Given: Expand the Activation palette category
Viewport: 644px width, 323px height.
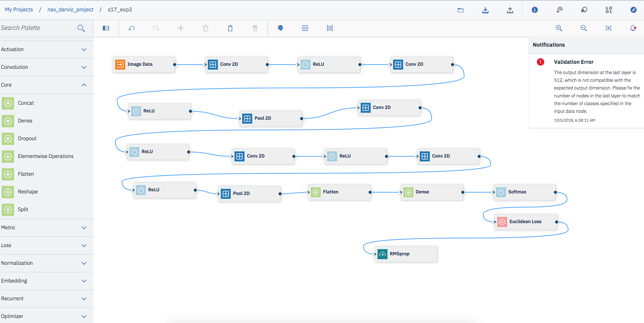Looking at the screenshot, I should tap(47, 49).
